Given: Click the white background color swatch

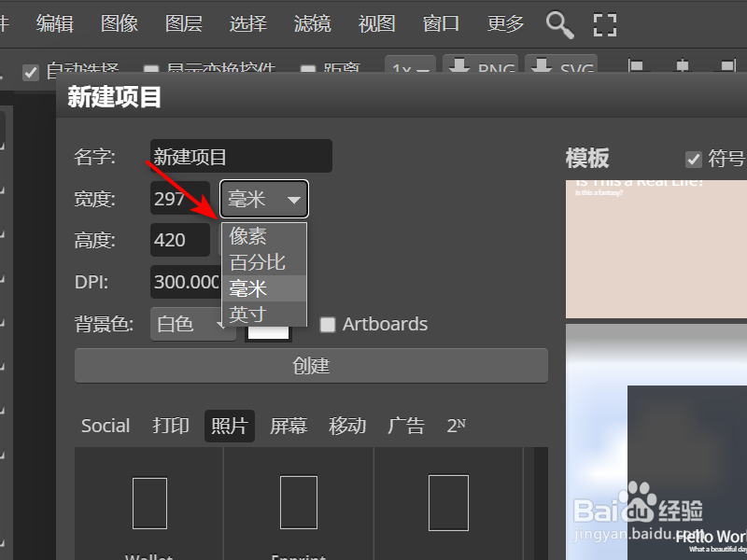Looking at the screenshot, I should tap(268, 332).
